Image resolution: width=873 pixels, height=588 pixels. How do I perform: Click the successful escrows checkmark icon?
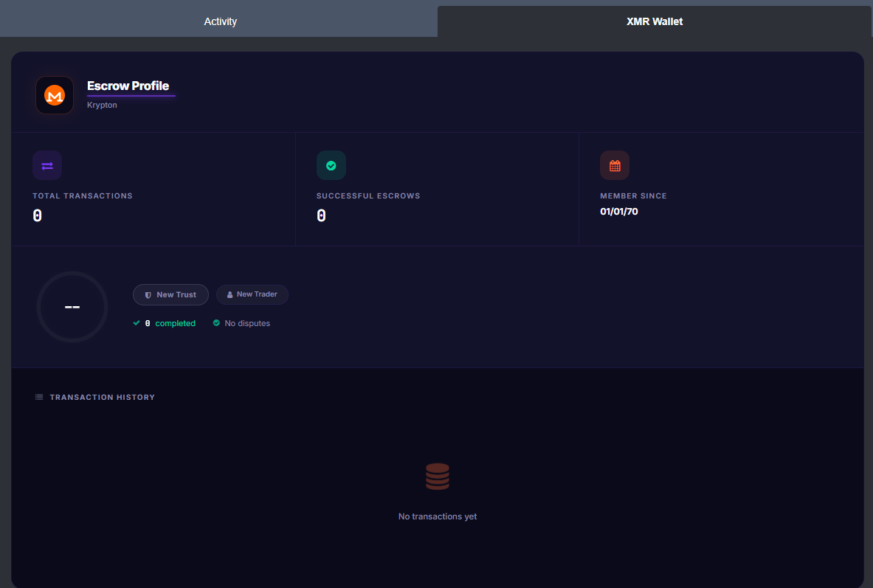point(331,165)
